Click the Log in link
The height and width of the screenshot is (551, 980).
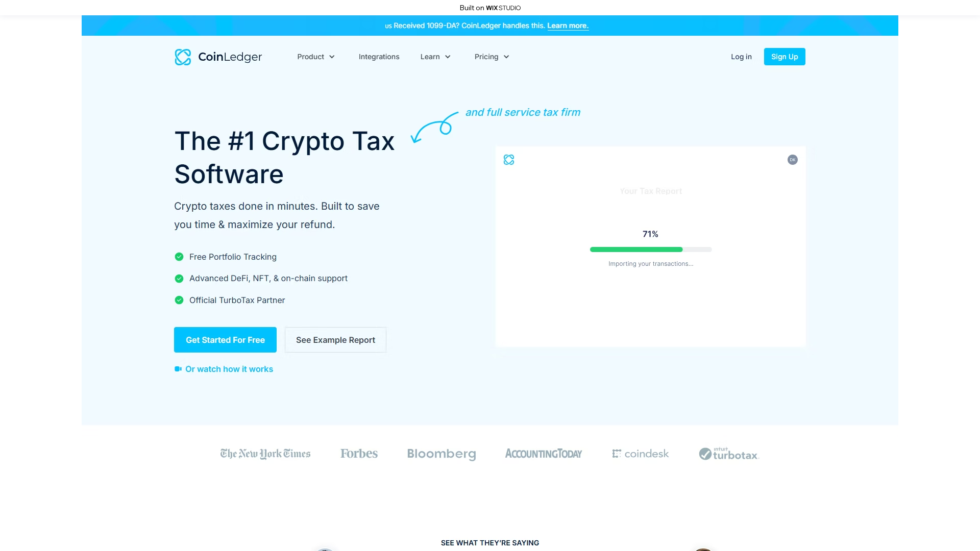(741, 57)
